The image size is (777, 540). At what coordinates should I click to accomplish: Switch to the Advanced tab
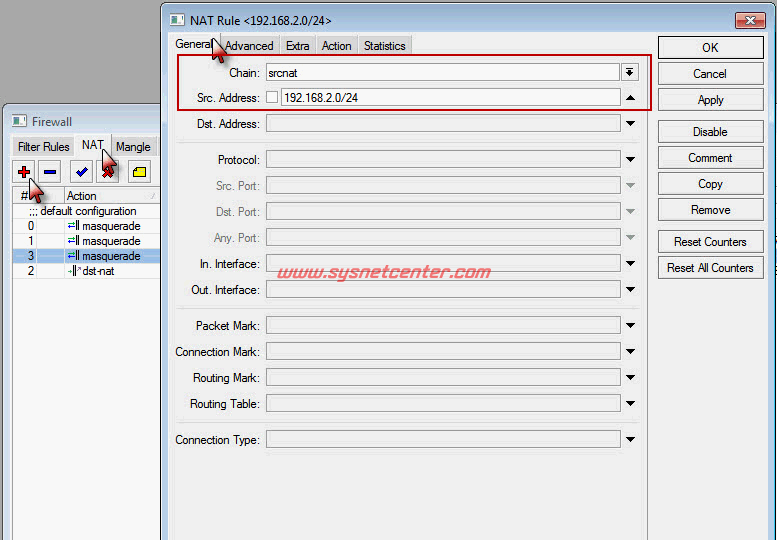pyautogui.click(x=249, y=46)
